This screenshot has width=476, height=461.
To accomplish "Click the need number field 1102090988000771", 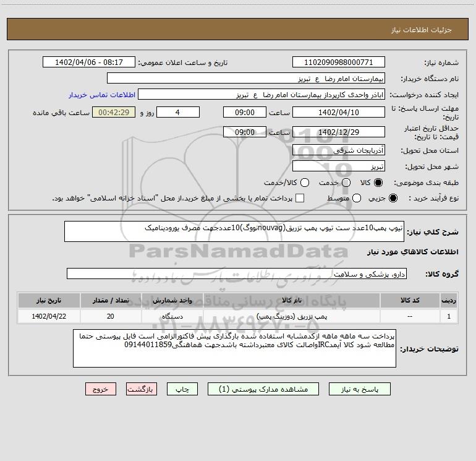I will pyautogui.click(x=339, y=62).
